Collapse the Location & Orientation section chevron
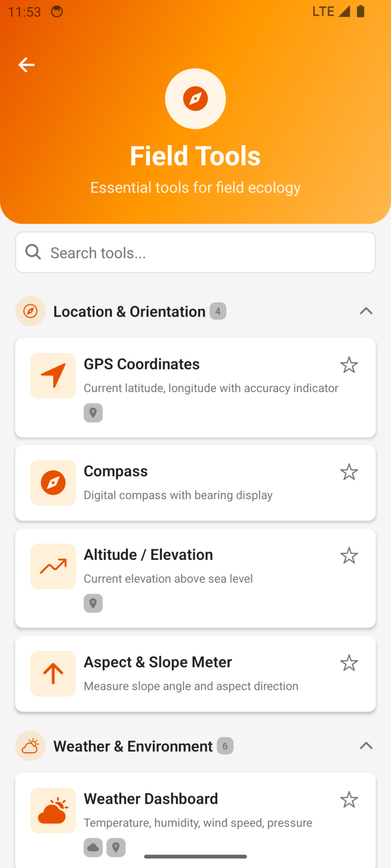 point(366,311)
